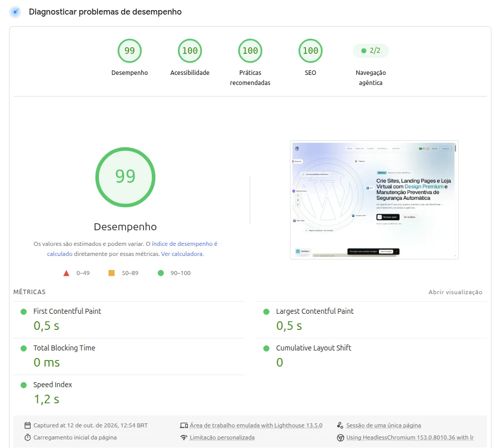The width and height of the screenshot is (499, 448).
Task: Click the orange square 50–89 legend icon
Action: (x=112, y=273)
